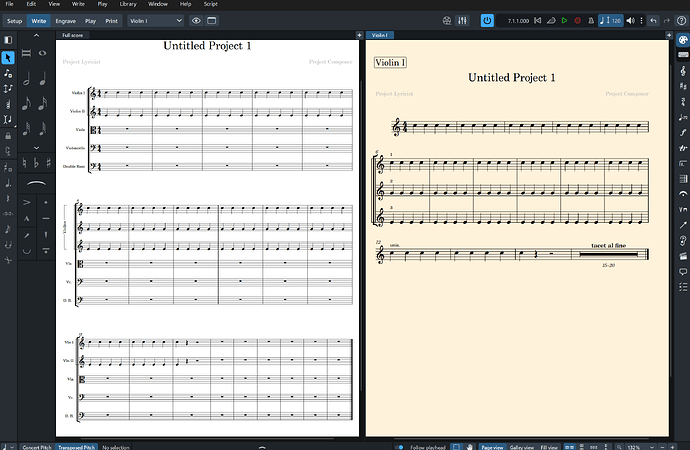Image resolution: width=690 pixels, height=450 pixels.
Task: Toggle the metronome click icon
Action: [592, 20]
